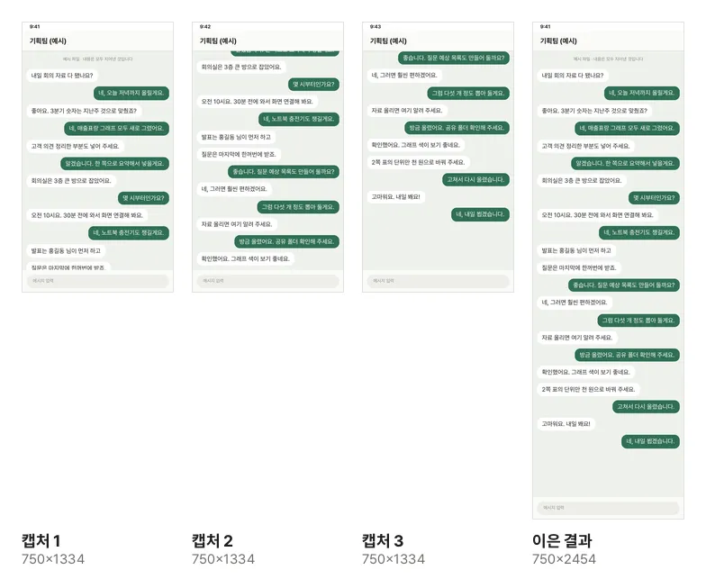
Task: Click the message input field in 캡처 1
Action: click(x=97, y=281)
